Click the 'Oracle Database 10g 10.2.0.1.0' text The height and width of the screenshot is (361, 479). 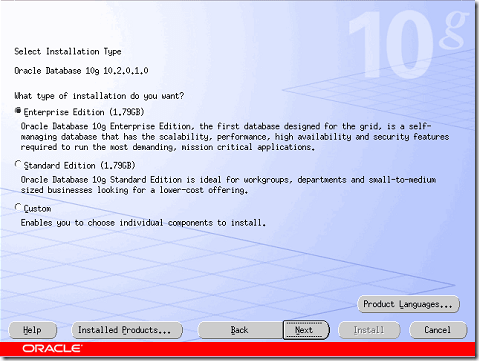click(x=81, y=71)
